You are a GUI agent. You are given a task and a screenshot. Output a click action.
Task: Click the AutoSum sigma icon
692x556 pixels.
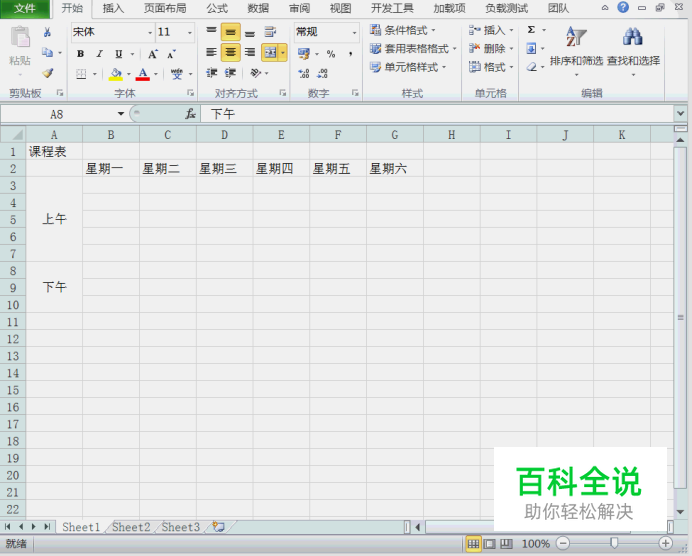coord(531,30)
